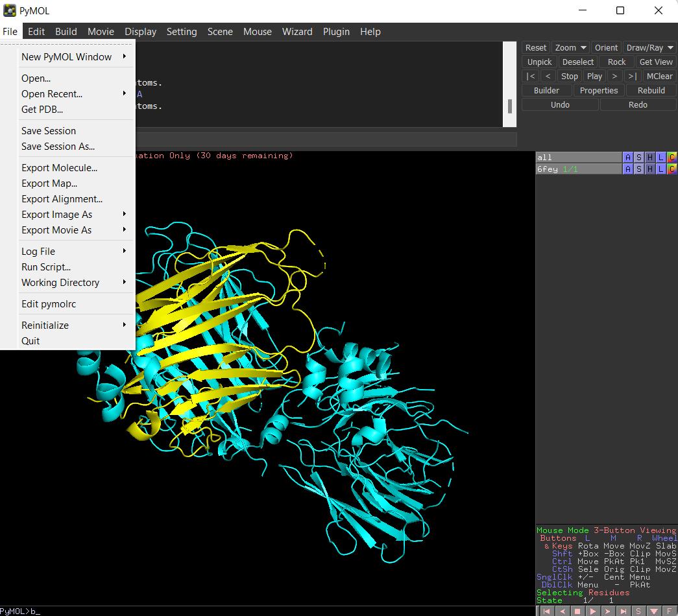678x616 pixels.
Task: Open the Action menu 'A' for 6fey
Action: point(627,169)
